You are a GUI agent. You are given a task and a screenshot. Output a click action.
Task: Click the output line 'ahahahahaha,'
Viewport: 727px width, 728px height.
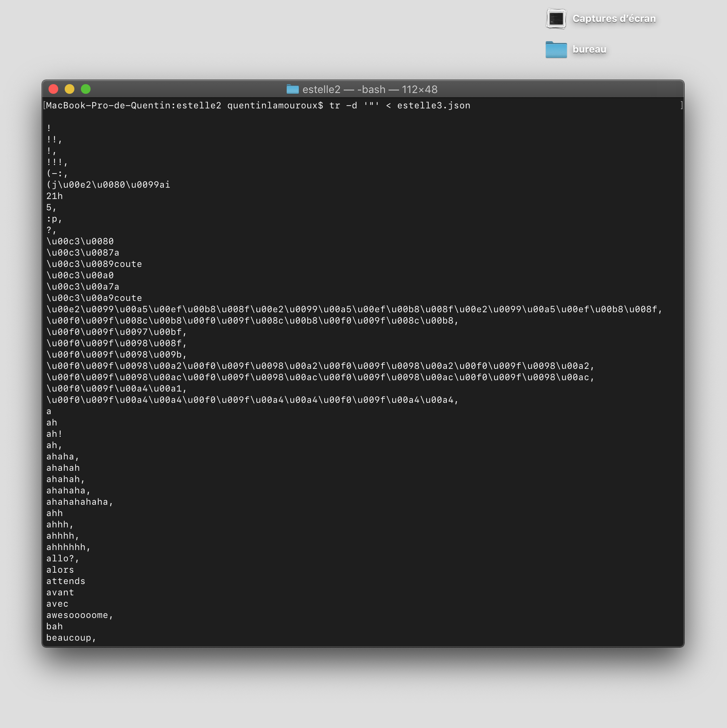tap(80, 502)
